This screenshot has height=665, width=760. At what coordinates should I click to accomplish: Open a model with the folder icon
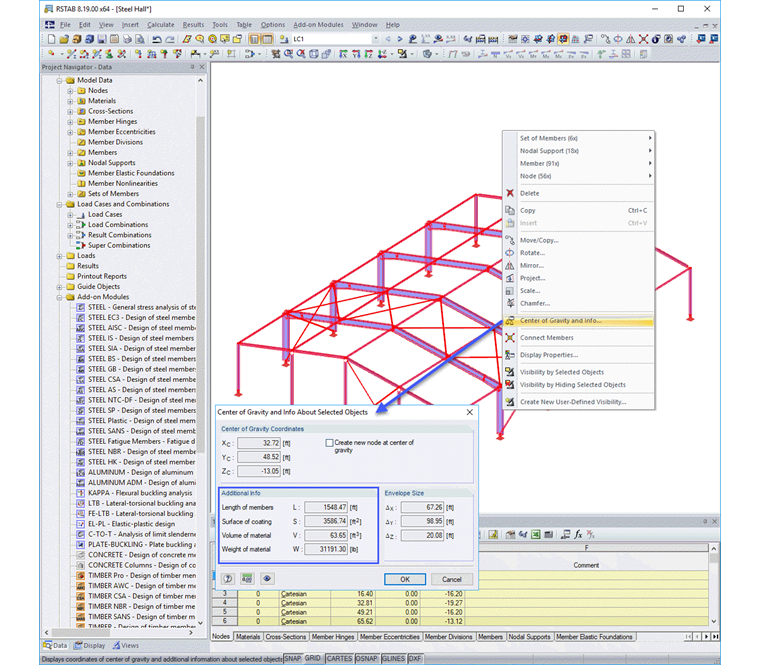coord(64,39)
